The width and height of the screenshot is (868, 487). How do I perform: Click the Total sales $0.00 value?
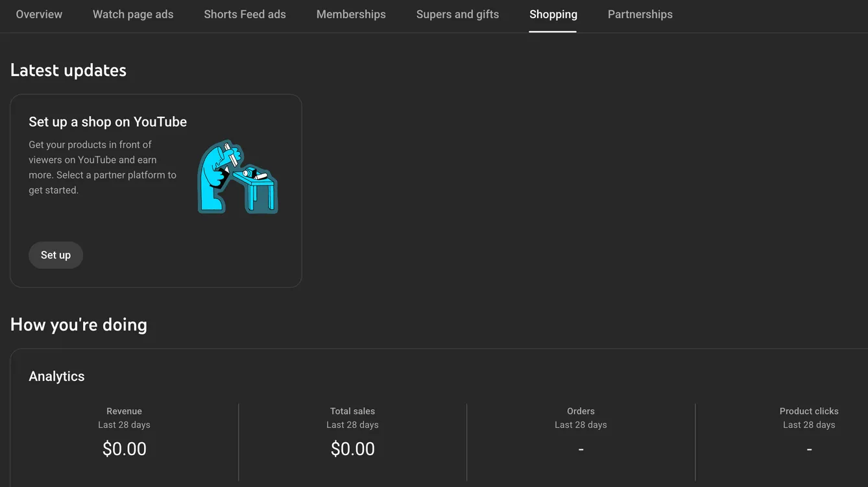point(353,449)
